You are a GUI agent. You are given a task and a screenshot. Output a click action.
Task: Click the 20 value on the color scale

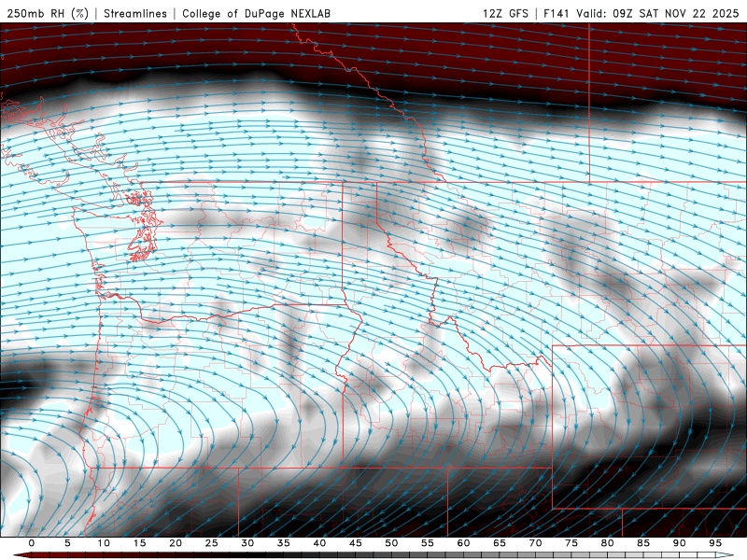176,543
